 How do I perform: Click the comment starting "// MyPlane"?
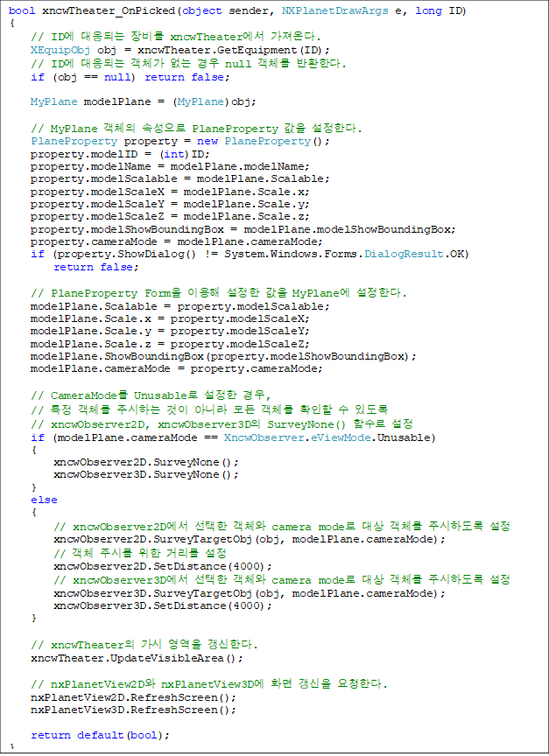point(196,129)
